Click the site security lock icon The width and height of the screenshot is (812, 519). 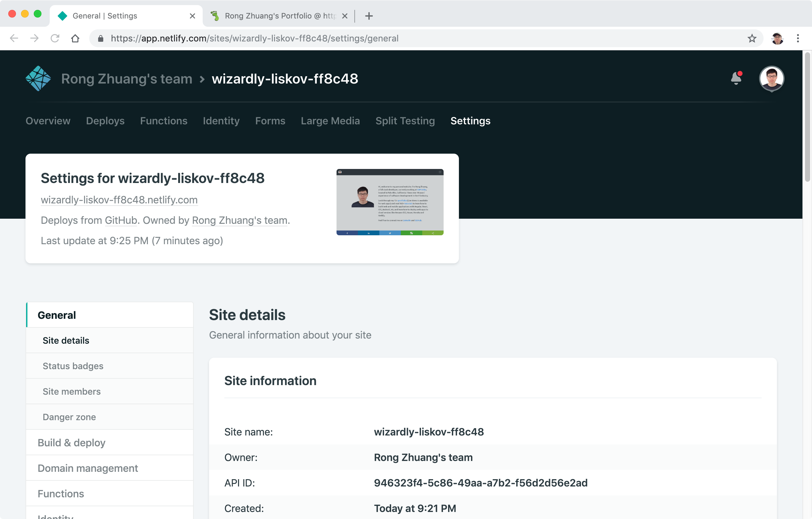click(100, 39)
